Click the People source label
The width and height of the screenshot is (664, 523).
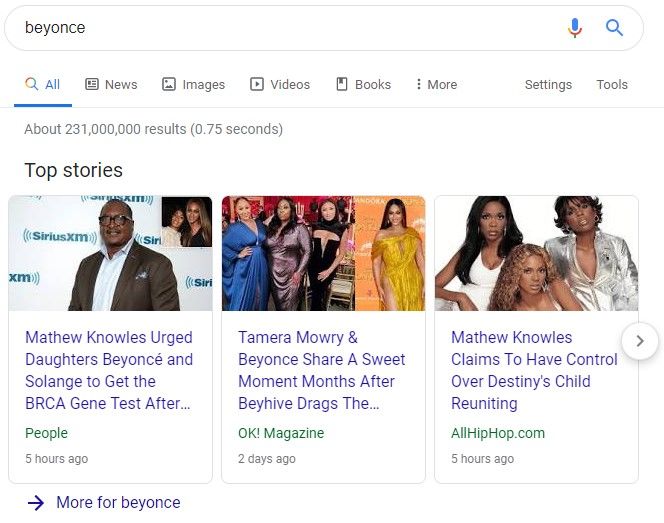(x=46, y=433)
